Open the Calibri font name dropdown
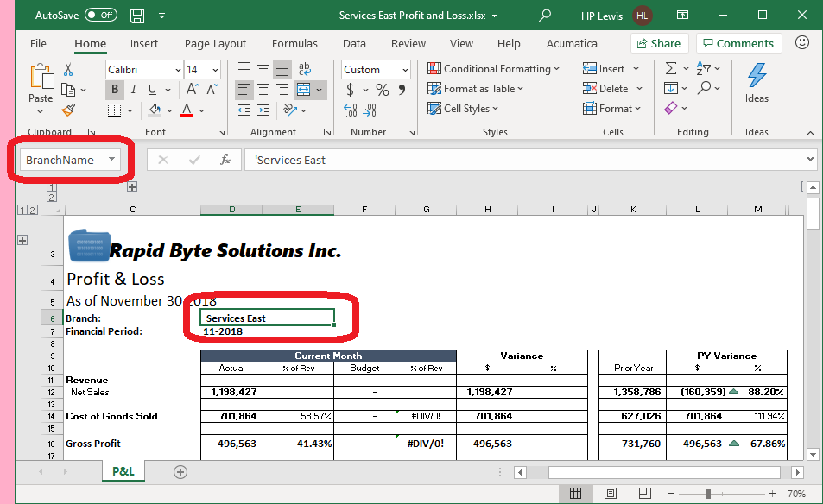This screenshot has height=504, width=823. 179,70
